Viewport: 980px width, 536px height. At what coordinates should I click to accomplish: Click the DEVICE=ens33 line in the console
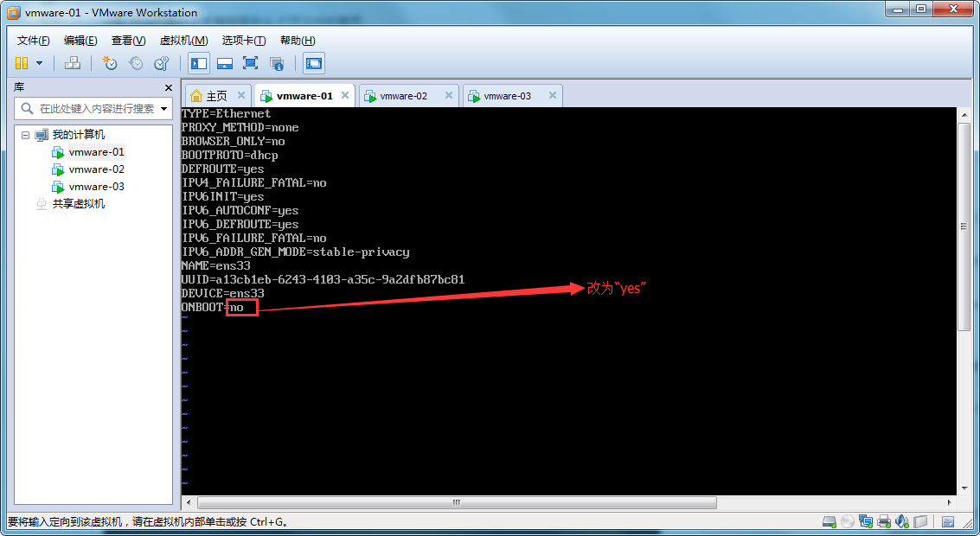[222, 294]
